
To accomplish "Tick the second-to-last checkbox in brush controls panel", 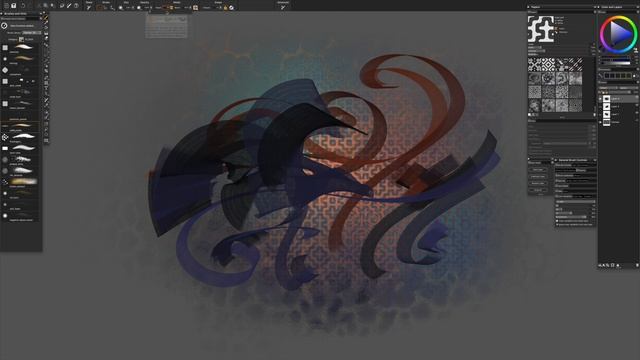I will point(557,221).
